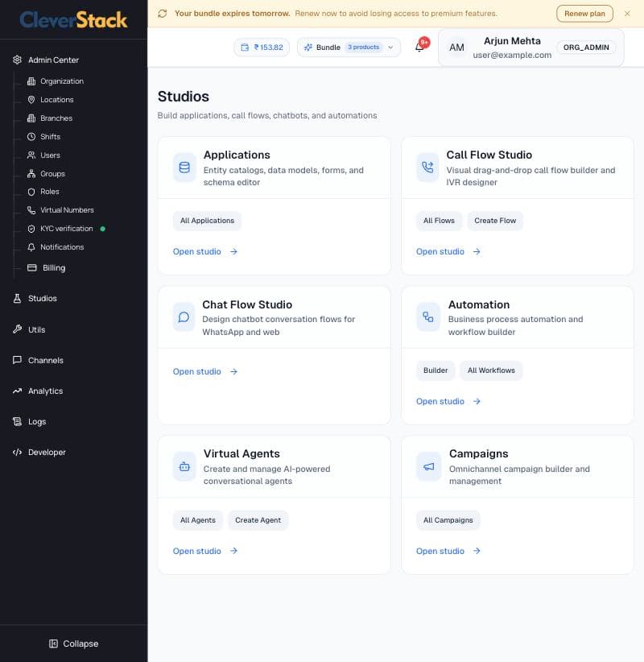
Task: Collapse the sidebar
Action: pyautogui.click(x=73, y=643)
